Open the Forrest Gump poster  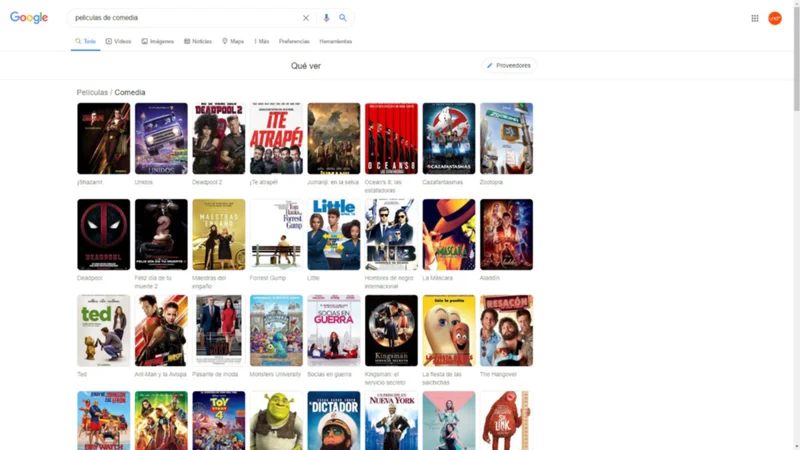pos(276,234)
